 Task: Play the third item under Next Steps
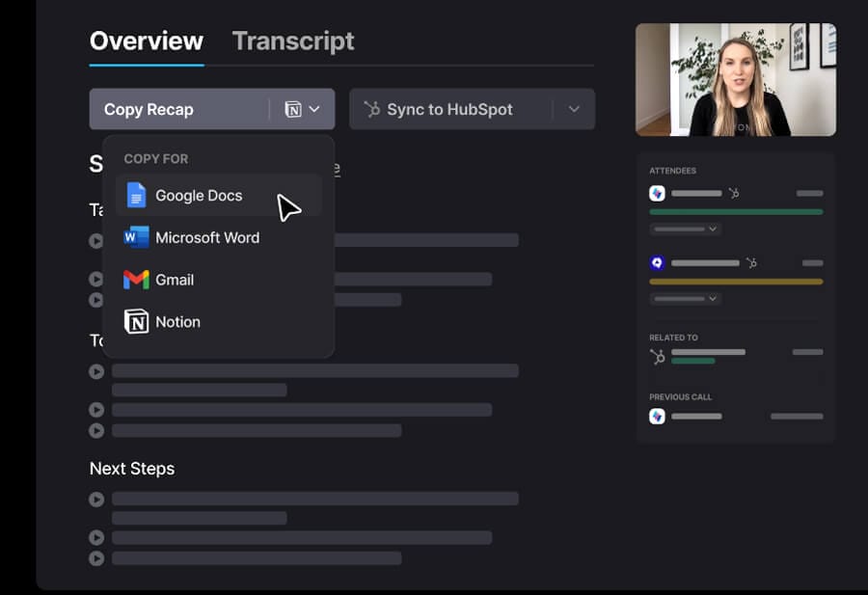pyautogui.click(x=96, y=558)
